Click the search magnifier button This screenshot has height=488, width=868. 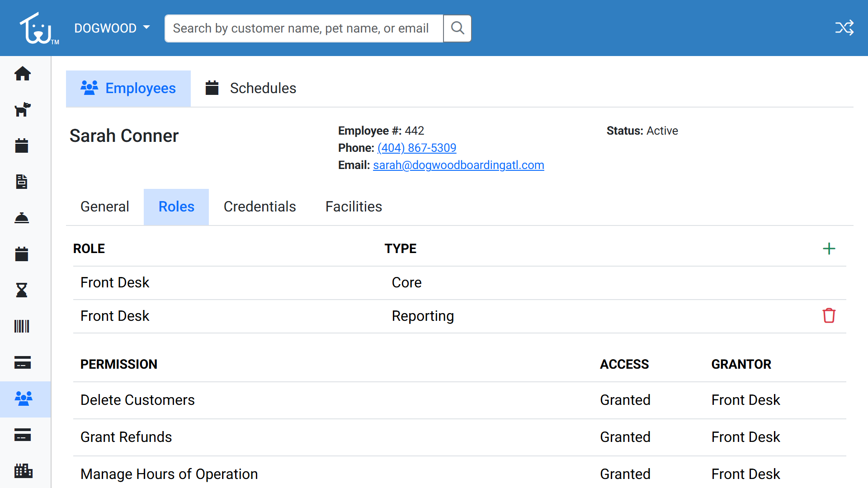[x=458, y=28]
